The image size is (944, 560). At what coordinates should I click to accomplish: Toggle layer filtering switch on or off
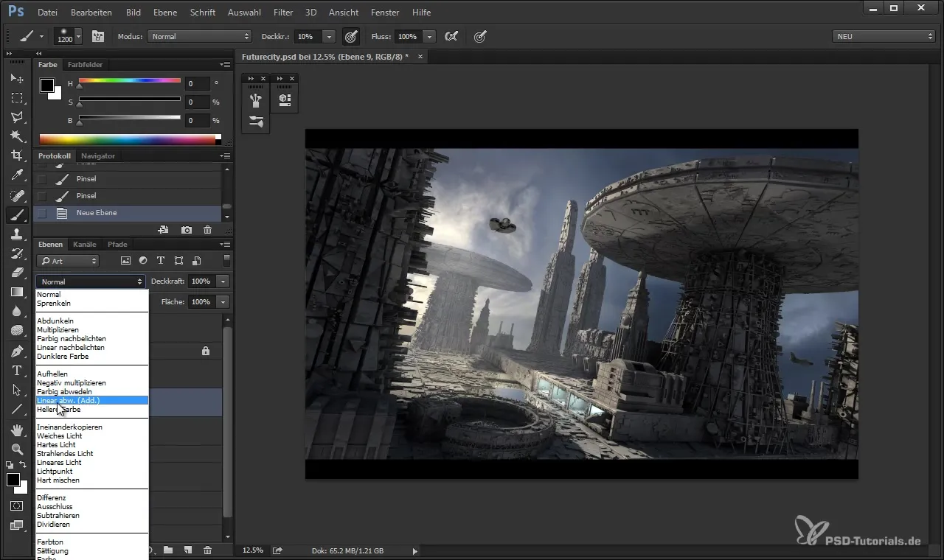(226, 260)
